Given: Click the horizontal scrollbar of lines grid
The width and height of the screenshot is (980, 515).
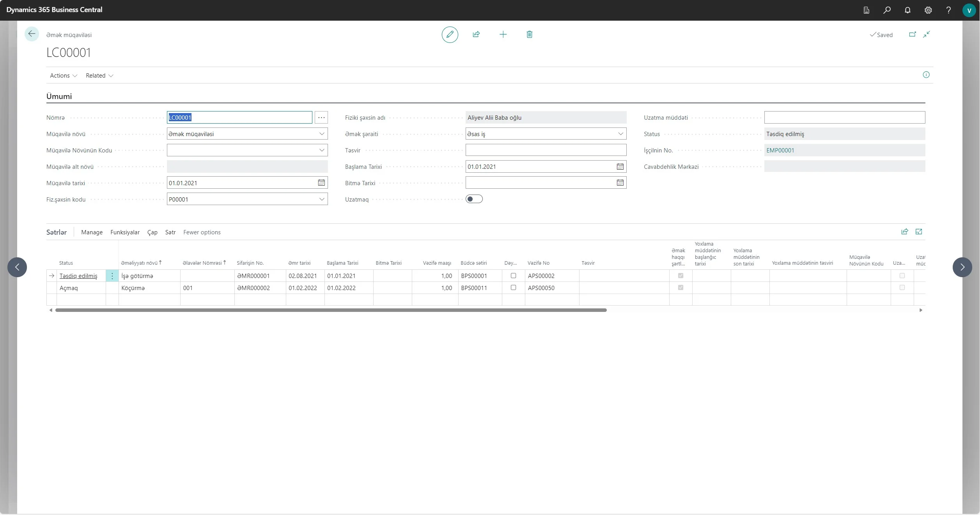Looking at the screenshot, I should 331,310.
